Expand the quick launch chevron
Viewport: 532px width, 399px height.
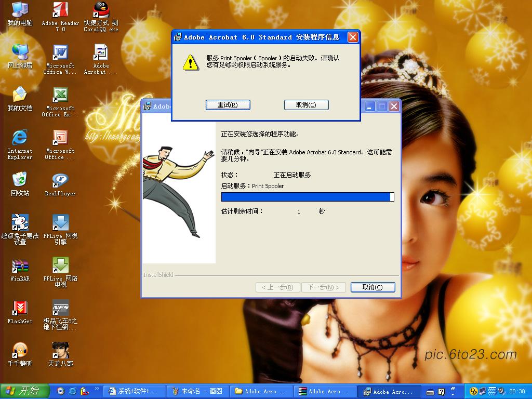pos(97,389)
